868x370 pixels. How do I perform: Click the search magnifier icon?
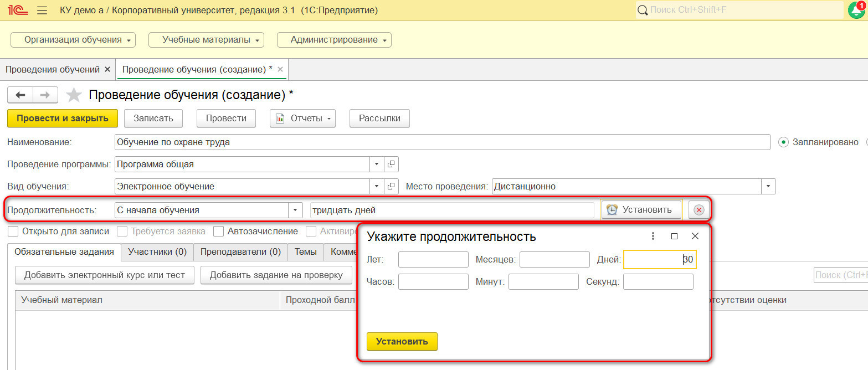(643, 10)
